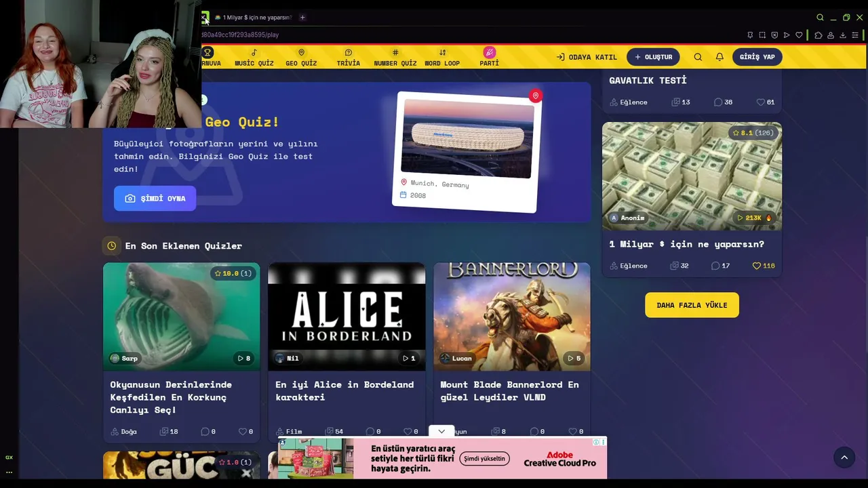
Task: Open 'En iyi Alice in Bordeland karakteri' title
Action: pos(344,391)
